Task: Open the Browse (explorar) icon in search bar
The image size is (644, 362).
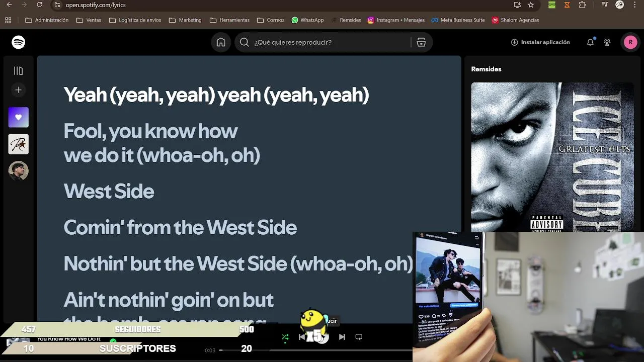Action: coord(421,42)
